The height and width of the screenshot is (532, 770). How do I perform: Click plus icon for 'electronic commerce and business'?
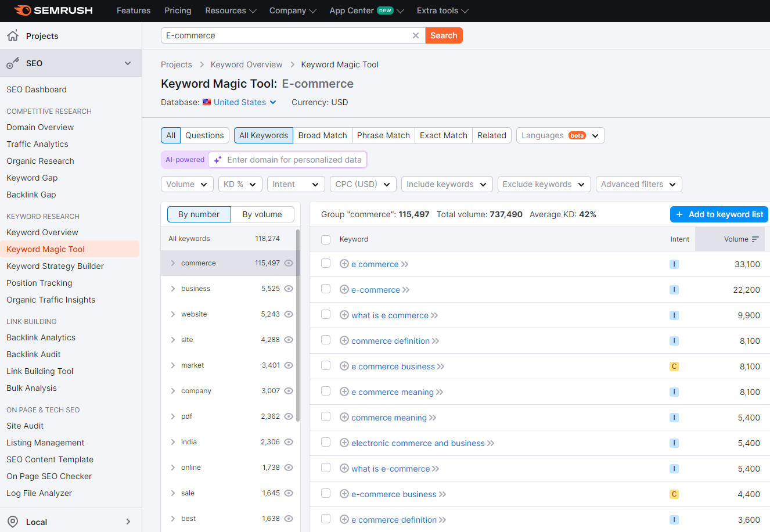[344, 443]
